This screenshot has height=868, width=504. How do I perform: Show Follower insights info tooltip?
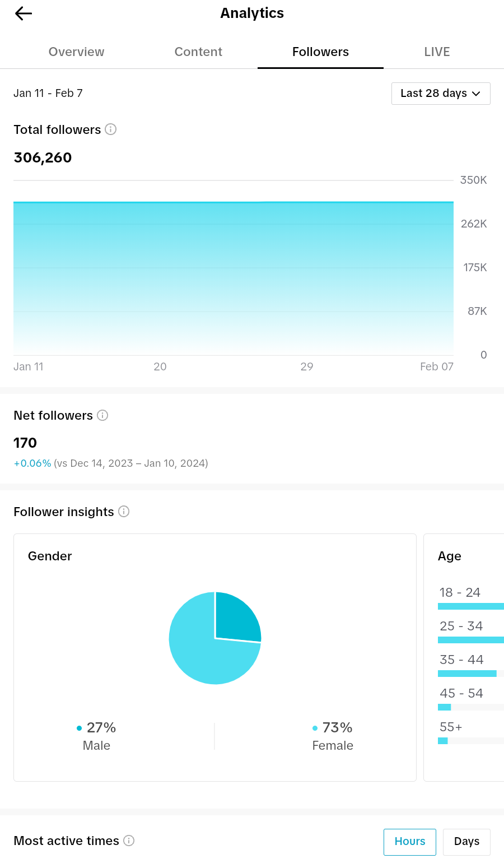click(x=124, y=512)
